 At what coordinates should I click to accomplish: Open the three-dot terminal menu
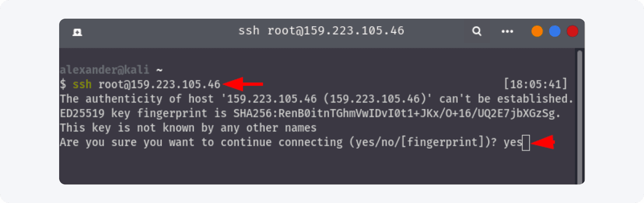coord(507,31)
